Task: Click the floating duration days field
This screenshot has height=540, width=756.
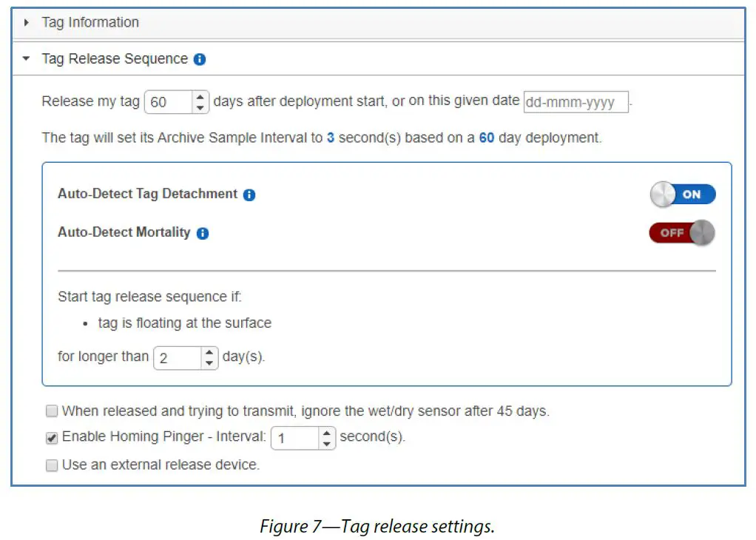Action: tap(178, 359)
